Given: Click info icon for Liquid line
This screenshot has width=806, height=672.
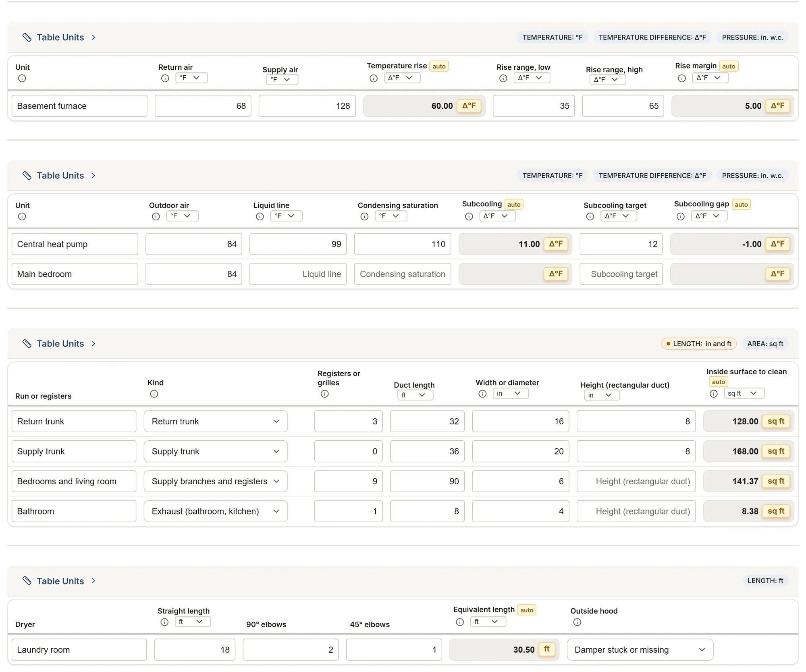Looking at the screenshot, I should point(260,217).
